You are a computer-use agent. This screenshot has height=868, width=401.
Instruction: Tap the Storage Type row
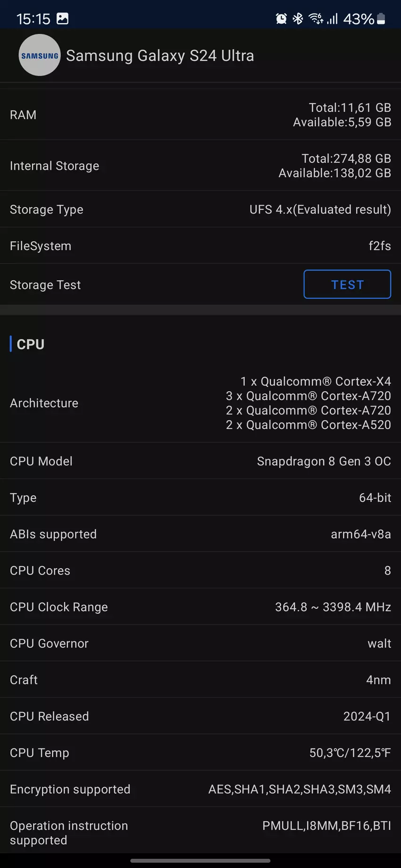coord(200,209)
